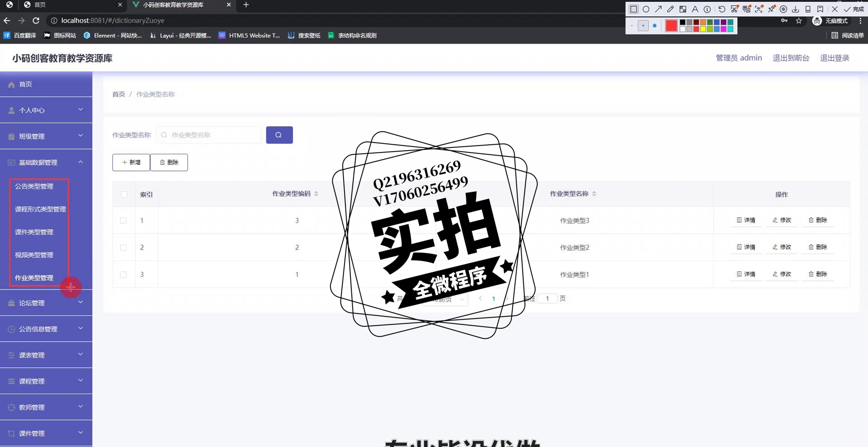Click the bookmark icon in the screenshot toolbar
The image size is (868, 447).
820,9
